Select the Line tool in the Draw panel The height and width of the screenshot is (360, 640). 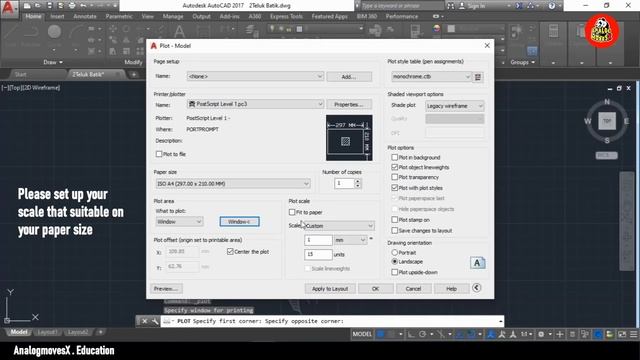pyautogui.click(x=11, y=32)
